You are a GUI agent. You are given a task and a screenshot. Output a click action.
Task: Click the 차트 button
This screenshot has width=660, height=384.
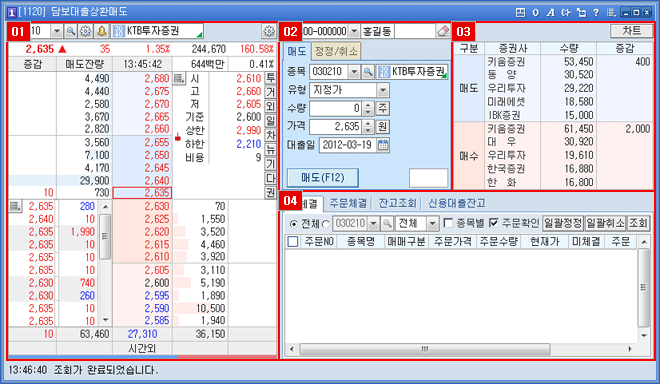632,31
